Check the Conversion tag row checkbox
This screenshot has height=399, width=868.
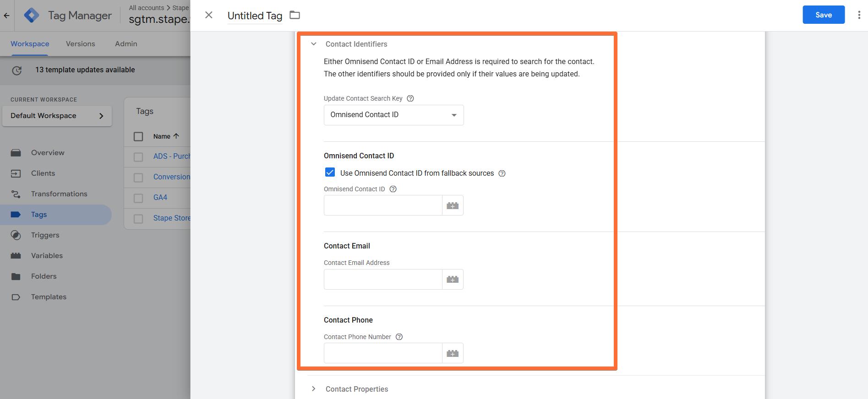tap(138, 178)
